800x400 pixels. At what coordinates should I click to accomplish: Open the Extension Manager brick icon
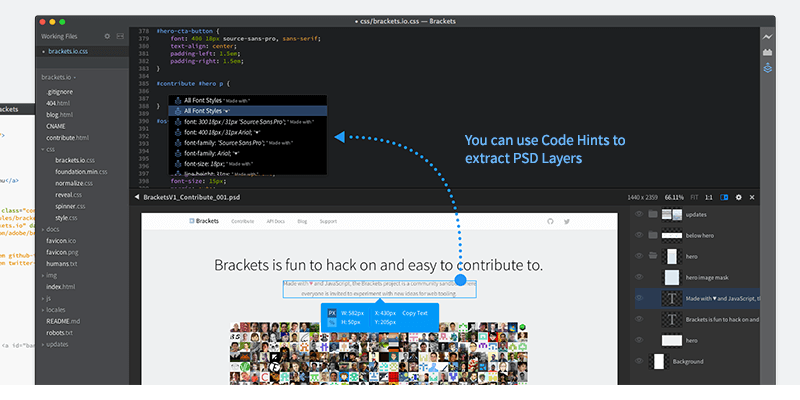click(x=767, y=51)
